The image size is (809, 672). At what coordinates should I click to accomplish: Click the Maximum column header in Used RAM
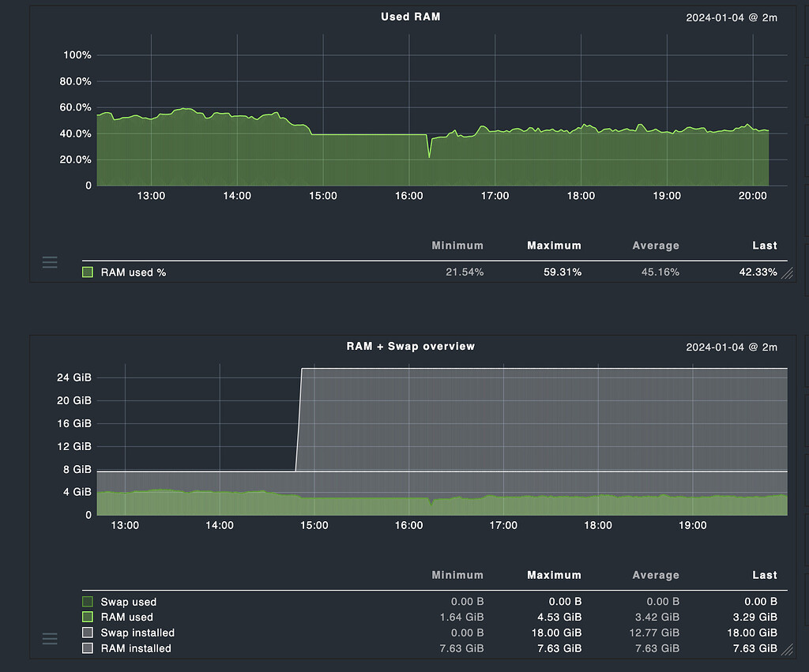tap(554, 246)
